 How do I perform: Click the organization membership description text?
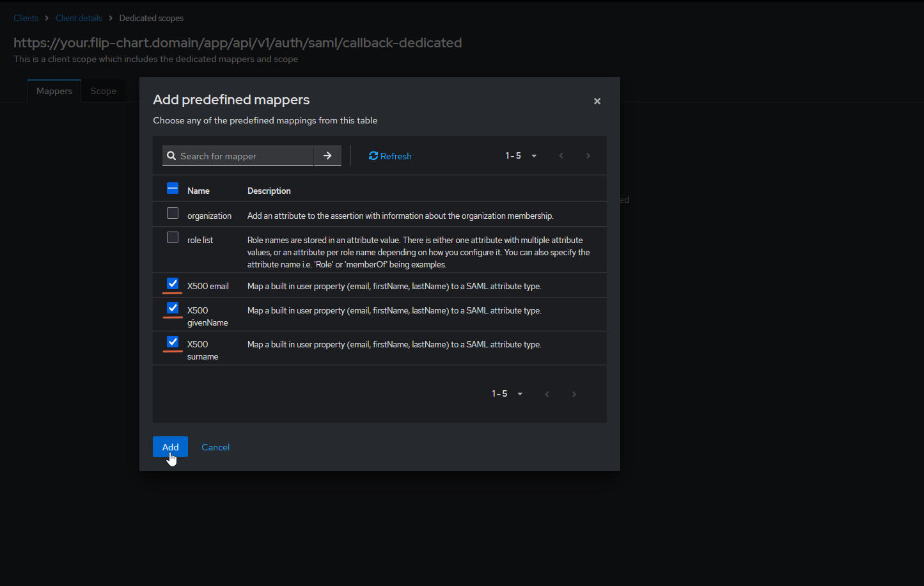(x=400, y=216)
